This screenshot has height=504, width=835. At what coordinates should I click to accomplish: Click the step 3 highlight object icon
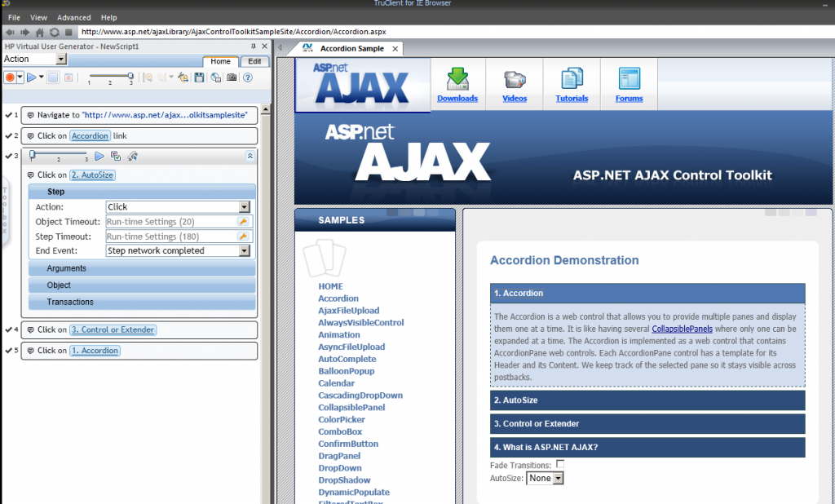click(133, 156)
